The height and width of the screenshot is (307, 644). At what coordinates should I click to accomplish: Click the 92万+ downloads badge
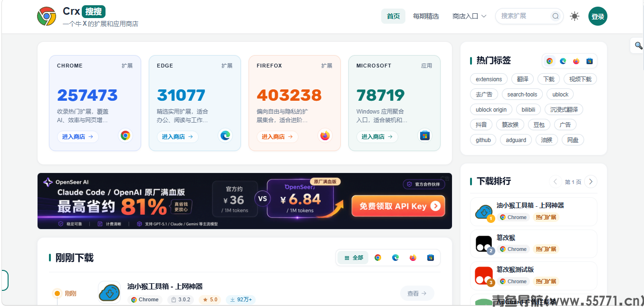pos(240,300)
